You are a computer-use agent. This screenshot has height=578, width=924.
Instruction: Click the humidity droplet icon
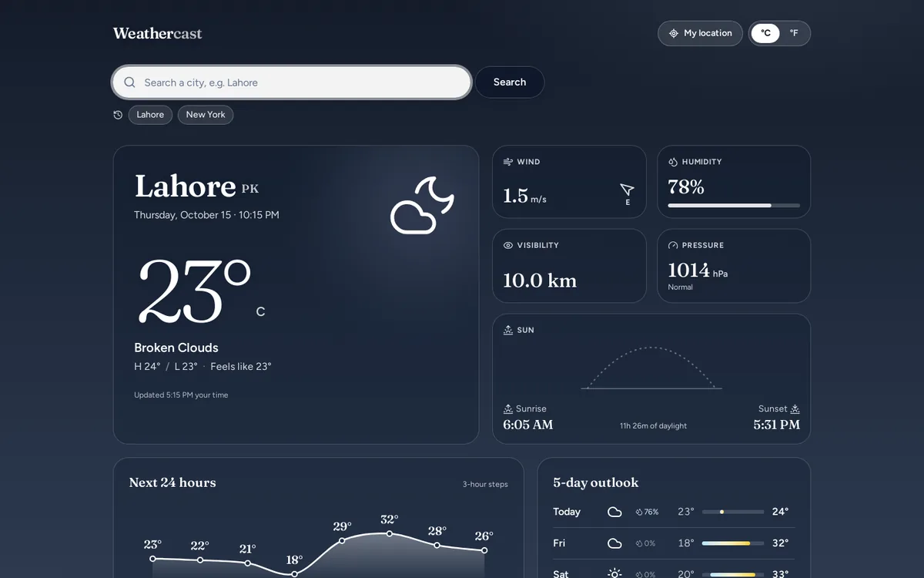tap(673, 162)
